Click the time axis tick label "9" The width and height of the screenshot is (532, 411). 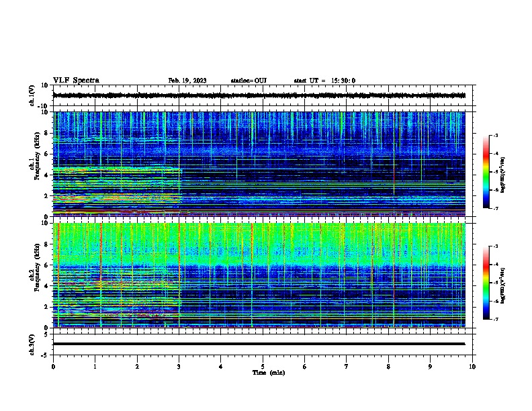click(430, 367)
